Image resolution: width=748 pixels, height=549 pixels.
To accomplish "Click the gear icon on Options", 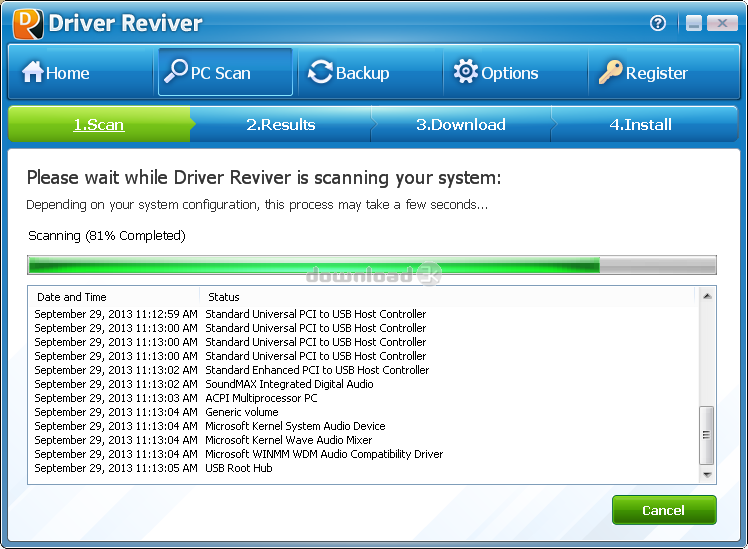I will click(x=466, y=72).
